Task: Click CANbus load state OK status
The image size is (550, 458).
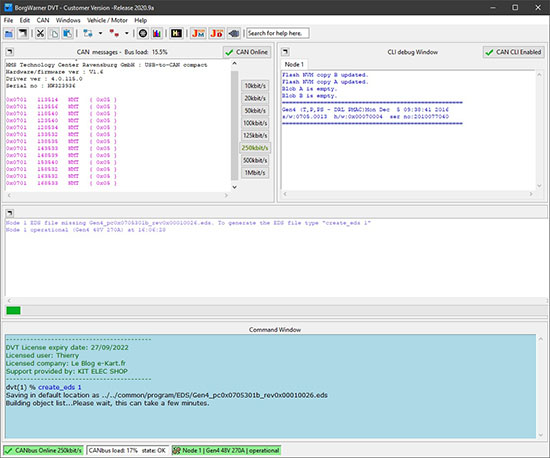Action: click(x=127, y=450)
